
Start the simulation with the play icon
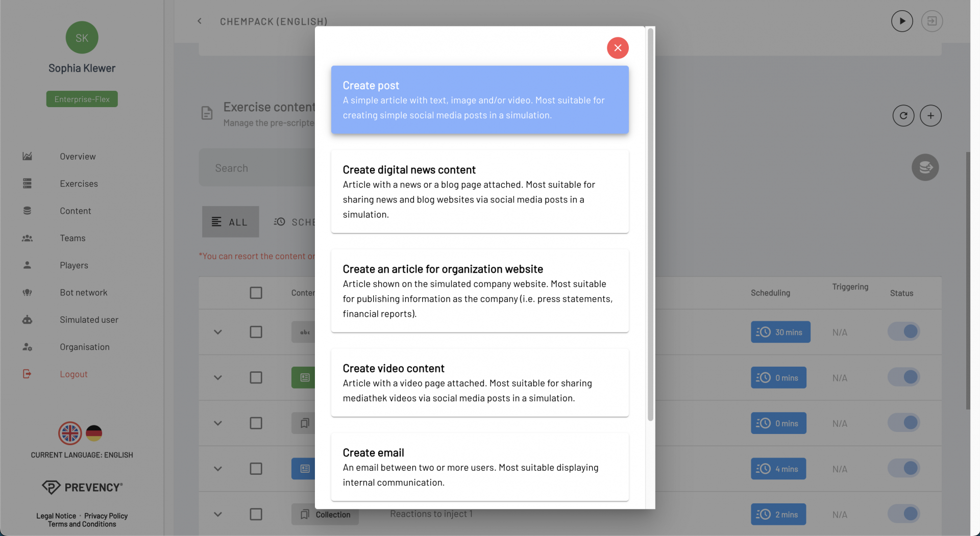pyautogui.click(x=902, y=21)
